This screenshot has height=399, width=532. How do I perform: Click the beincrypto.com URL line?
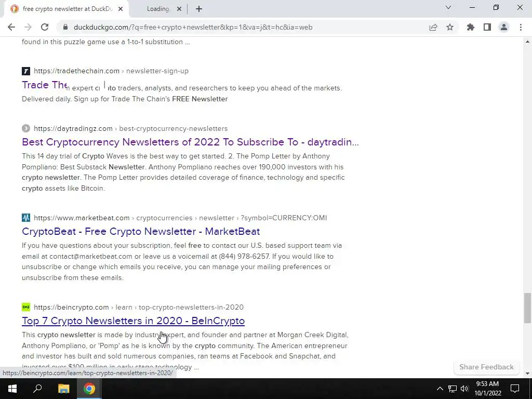point(138,307)
